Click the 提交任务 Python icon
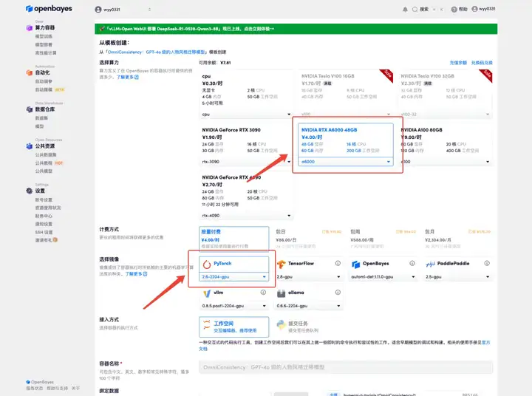532x396 pixels. (x=282, y=325)
